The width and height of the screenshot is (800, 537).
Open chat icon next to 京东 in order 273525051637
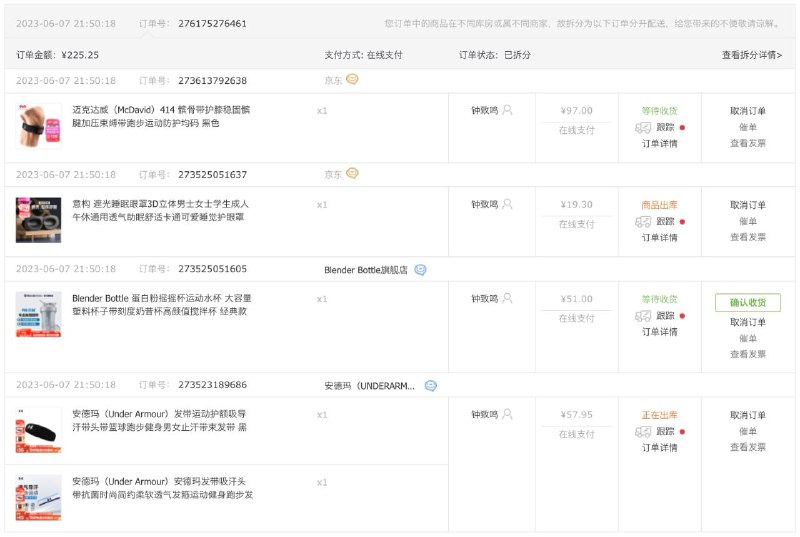(352, 173)
